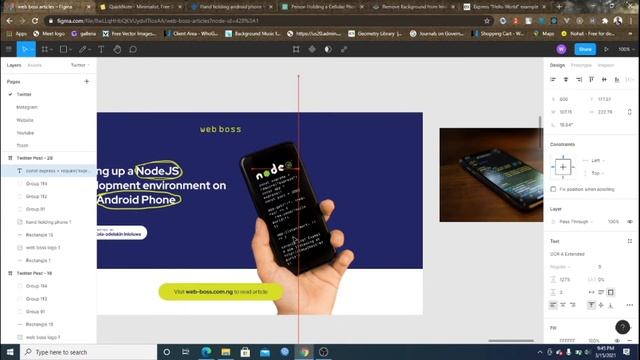
Task: Open text Type details three-dots icon
Action: click(630, 305)
